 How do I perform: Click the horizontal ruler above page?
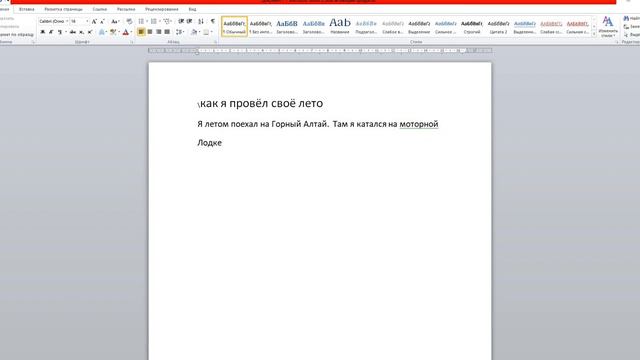pos(320,51)
